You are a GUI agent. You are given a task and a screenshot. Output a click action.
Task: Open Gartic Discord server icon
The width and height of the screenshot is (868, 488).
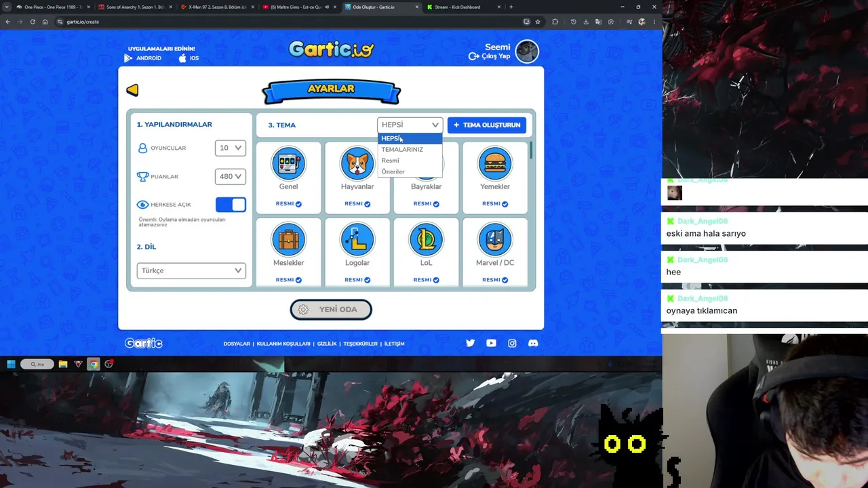[x=533, y=343]
